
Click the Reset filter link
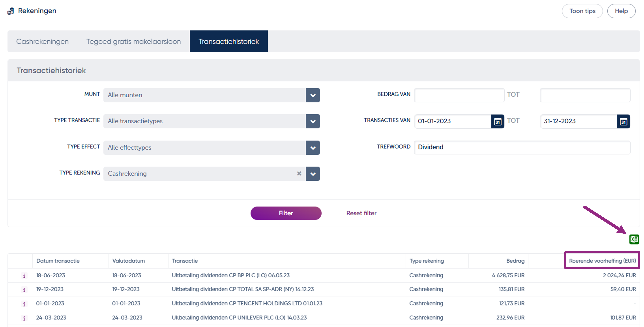point(361,213)
